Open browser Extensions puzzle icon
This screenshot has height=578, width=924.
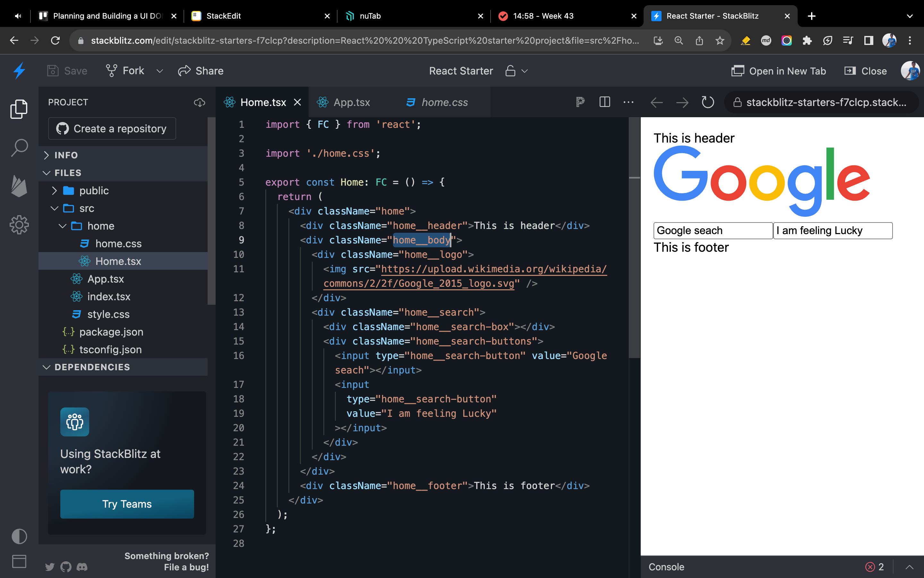coord(807,40)
